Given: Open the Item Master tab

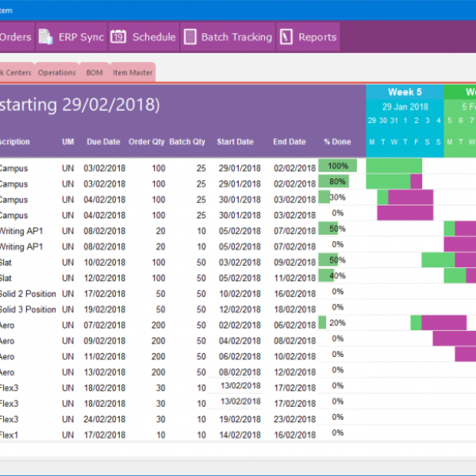Looking at the screenshot, I should (132, 73).
